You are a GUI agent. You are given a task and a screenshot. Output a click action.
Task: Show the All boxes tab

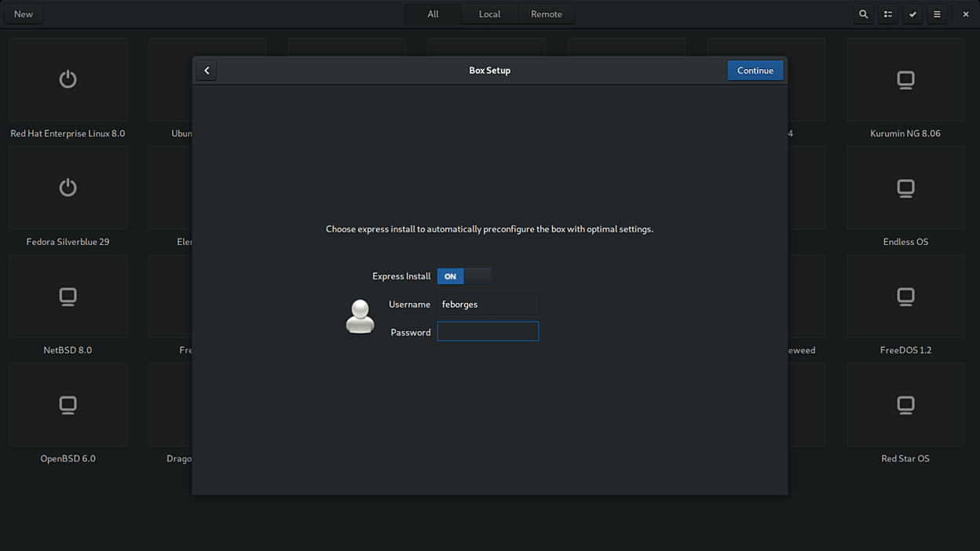(433, 14)
